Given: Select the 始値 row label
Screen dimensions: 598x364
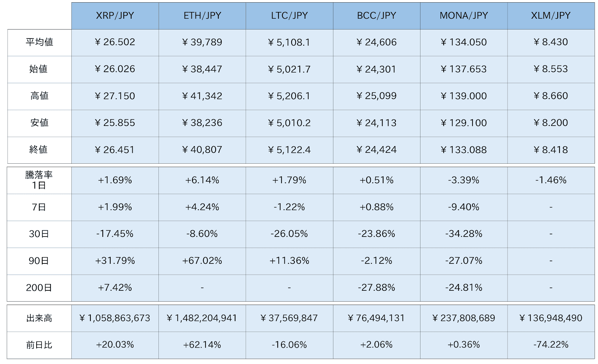Looking at the screenshot, I should tap(39, 69).
